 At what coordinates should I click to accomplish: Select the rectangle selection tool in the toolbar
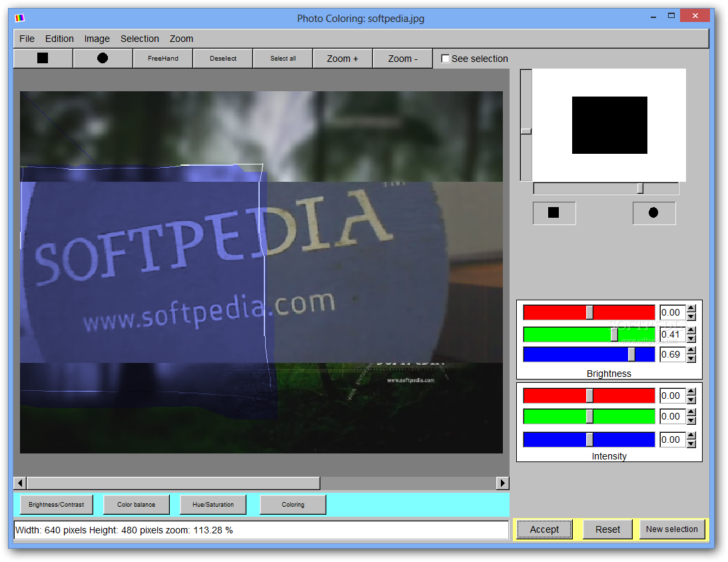click(43, 59)
